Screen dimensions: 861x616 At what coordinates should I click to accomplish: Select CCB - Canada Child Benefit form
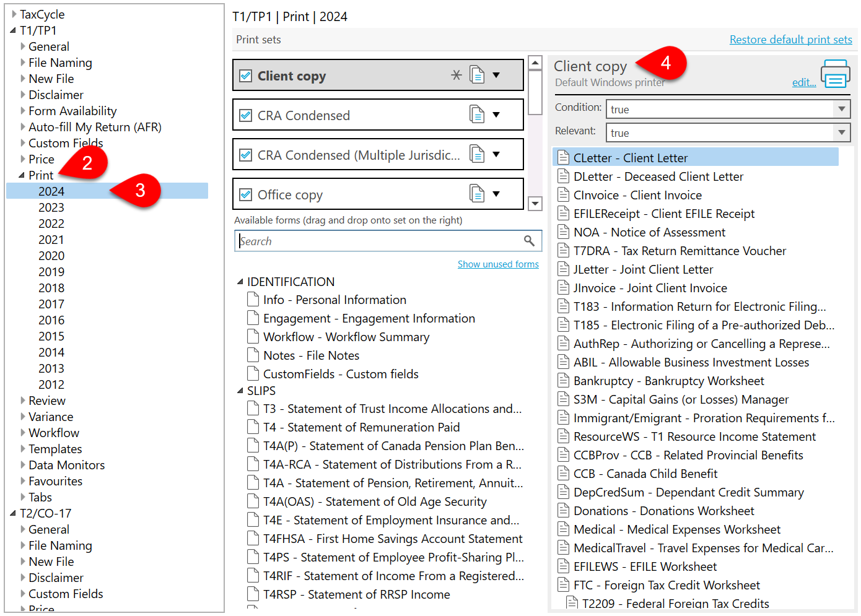(x=645, y=474)
